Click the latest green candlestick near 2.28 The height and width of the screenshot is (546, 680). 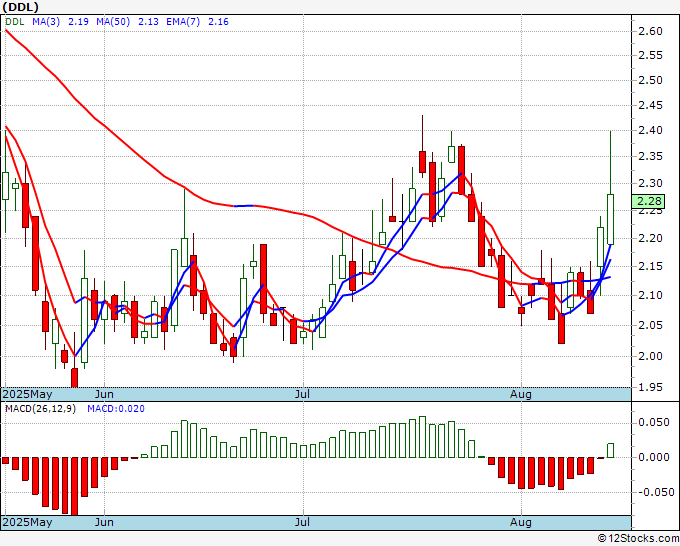(611, 219)
